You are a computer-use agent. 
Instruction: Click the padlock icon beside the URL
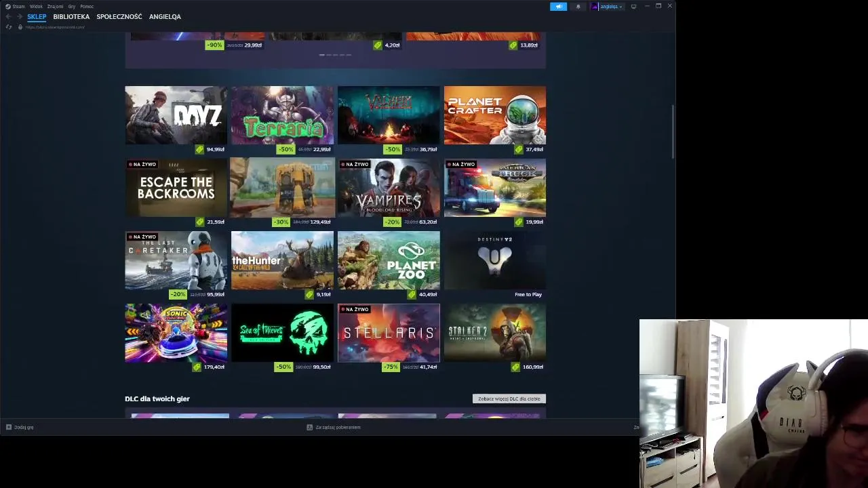(x=20, y=27)
